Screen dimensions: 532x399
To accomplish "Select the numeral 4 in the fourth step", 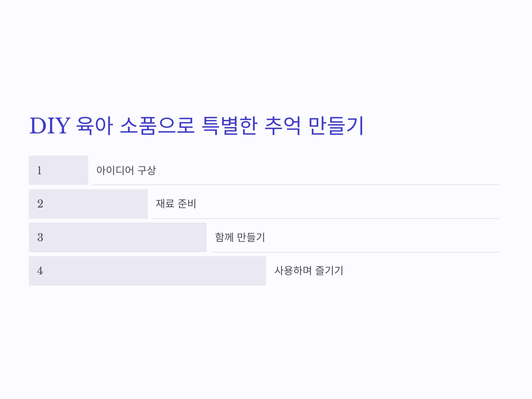I will 40,271.
